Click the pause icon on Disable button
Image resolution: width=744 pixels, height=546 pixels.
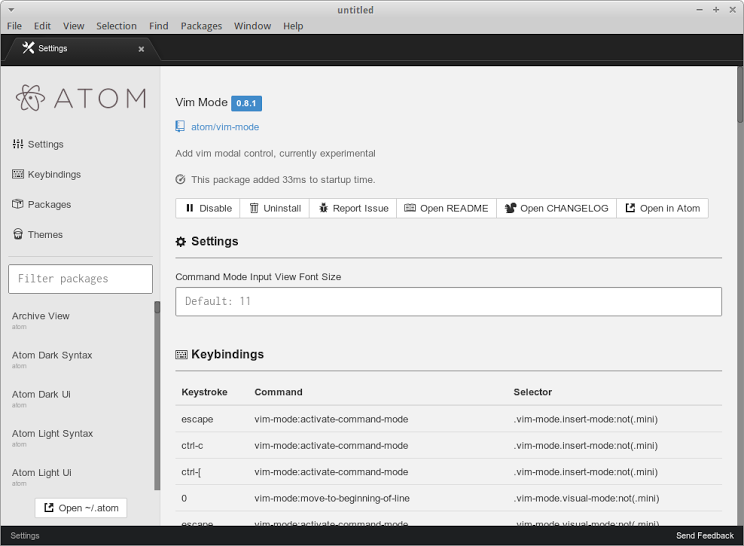pyautogui.click(x=190, y=208)
